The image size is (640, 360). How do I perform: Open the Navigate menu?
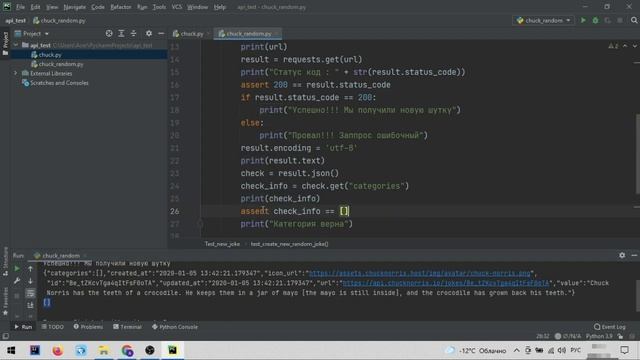75,7
